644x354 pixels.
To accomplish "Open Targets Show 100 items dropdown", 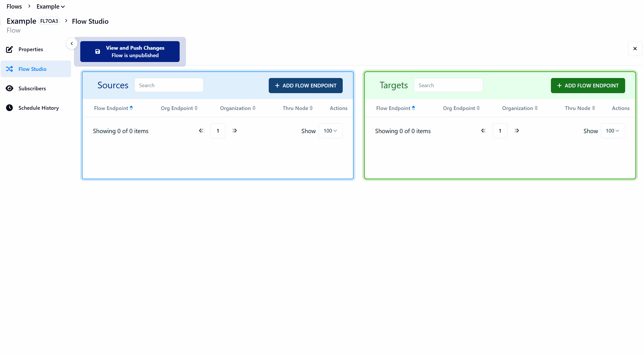I will (613, 131).
